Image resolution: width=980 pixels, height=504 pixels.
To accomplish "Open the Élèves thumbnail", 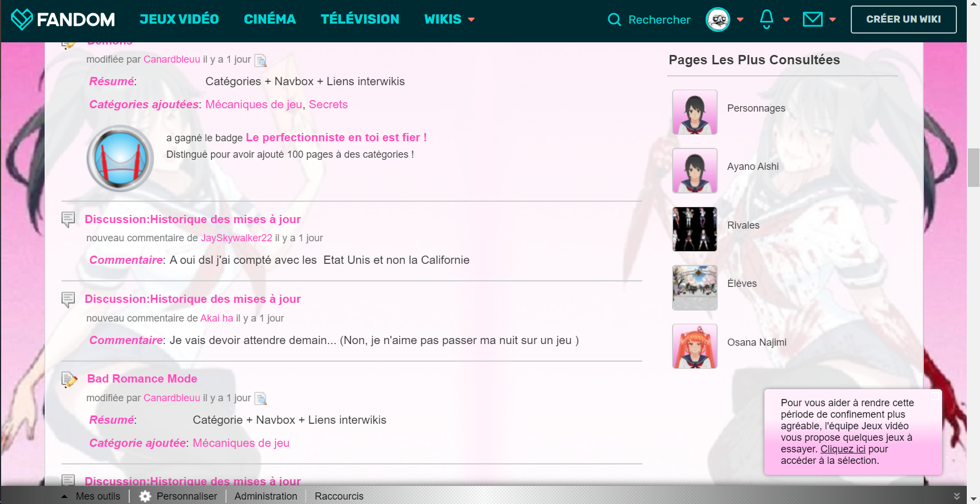I will coord(695,287).
